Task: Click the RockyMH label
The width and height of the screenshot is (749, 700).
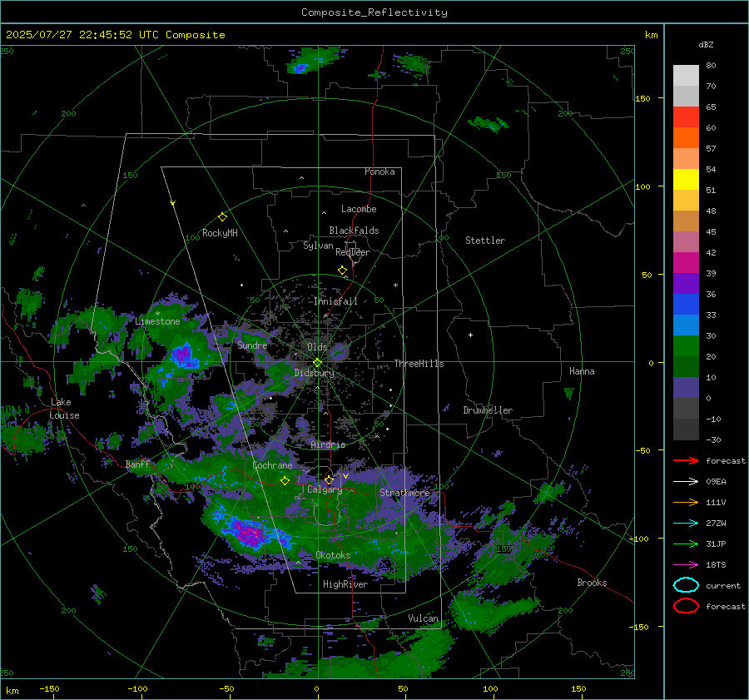Action: tap(220, 233)
